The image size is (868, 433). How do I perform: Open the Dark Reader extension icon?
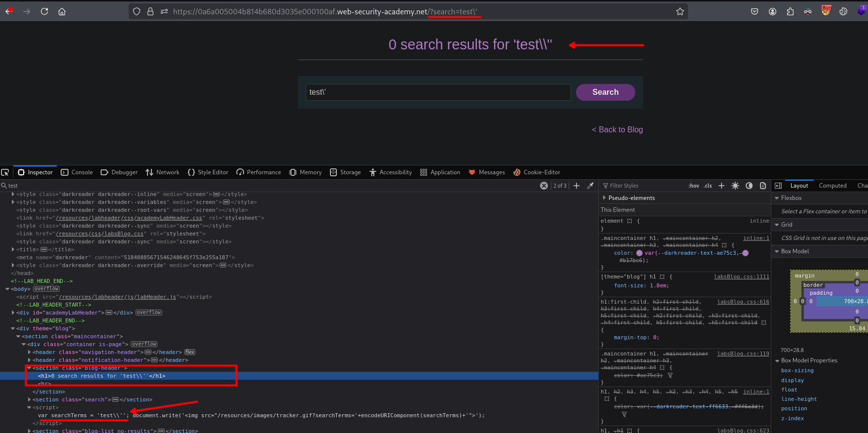pos(808,11)
